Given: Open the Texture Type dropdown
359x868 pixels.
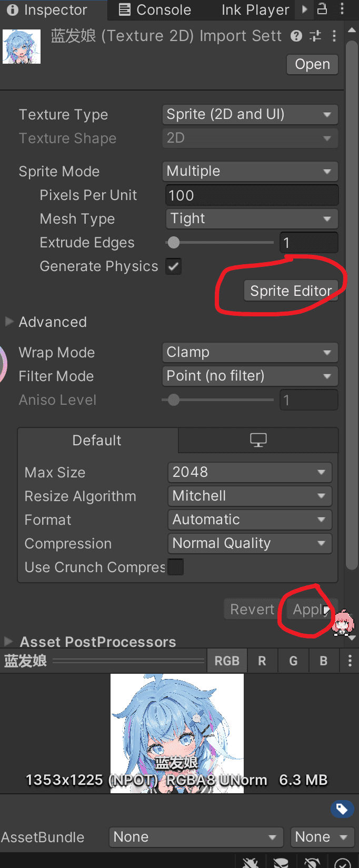Looking at the screenshot, I should point(250,114).
